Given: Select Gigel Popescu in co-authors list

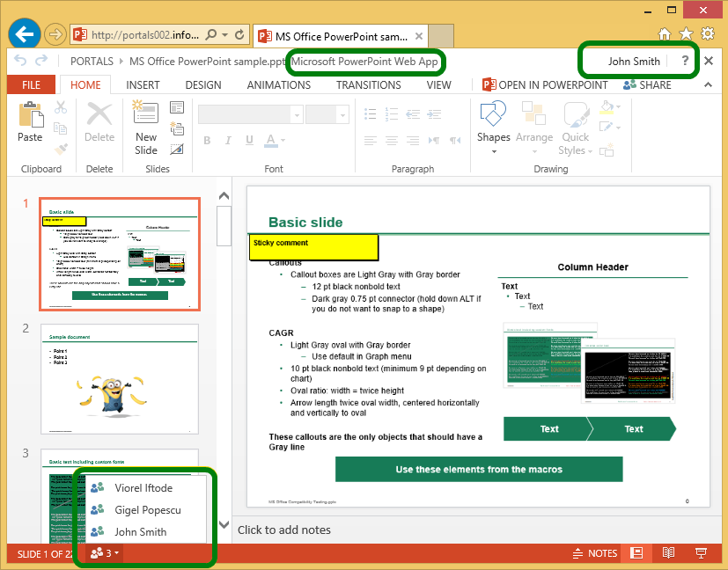Looking at the screenshot, I should pos(146,509).
